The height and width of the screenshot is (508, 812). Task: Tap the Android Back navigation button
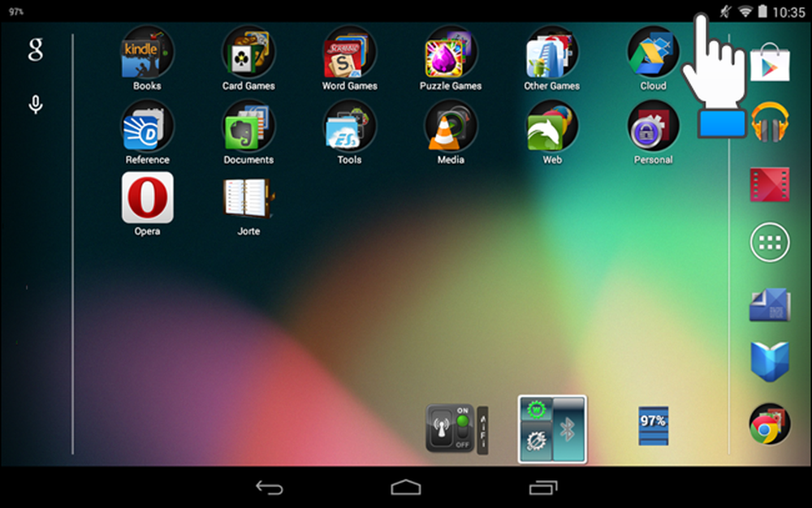point(270,488)
